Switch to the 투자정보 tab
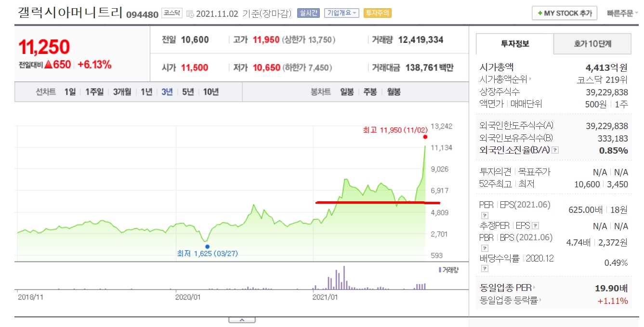Image resolution: width=644 pixels, height=327 pixels. tap(515, 44)
